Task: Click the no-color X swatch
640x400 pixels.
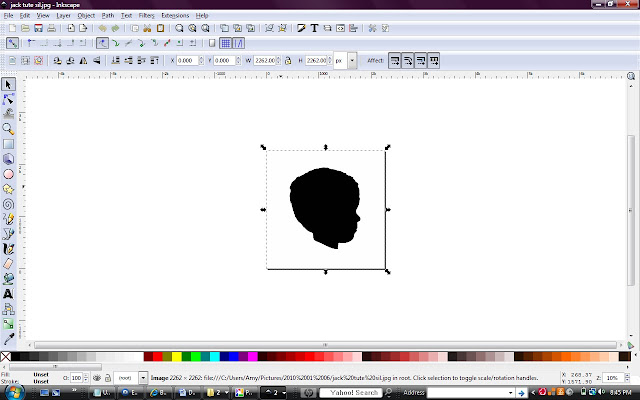Action: [x=5, y=357]
